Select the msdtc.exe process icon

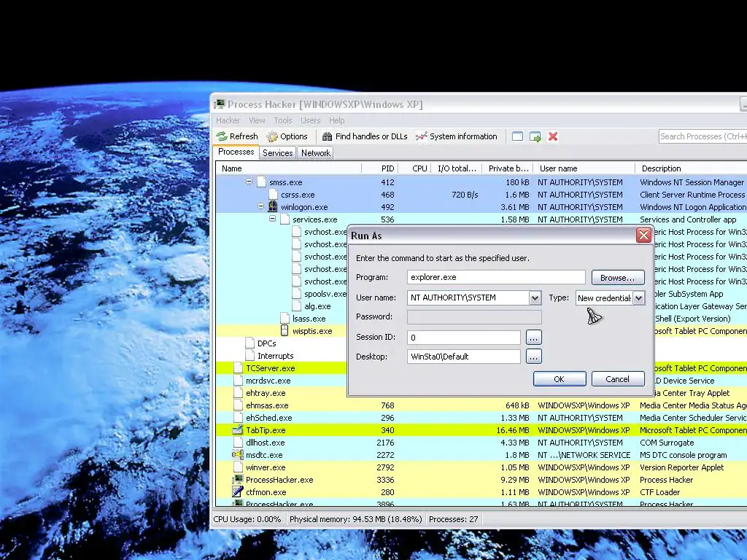[x=237, y=455]
